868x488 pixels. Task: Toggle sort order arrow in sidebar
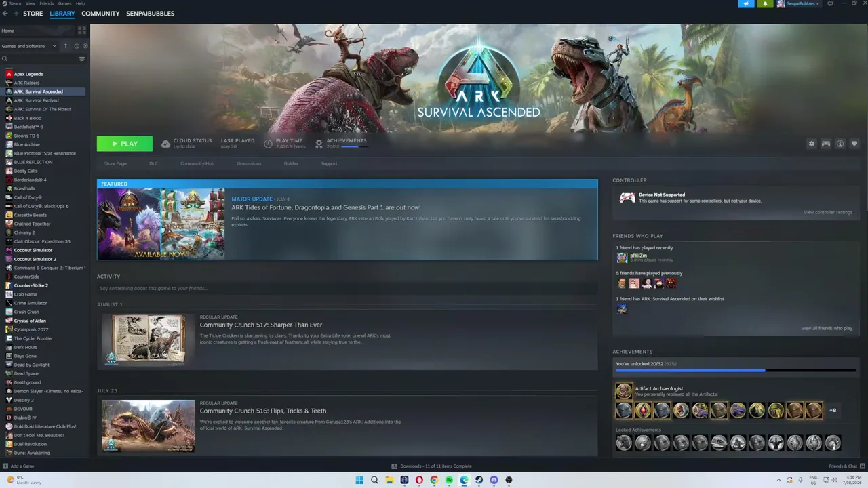66,46
